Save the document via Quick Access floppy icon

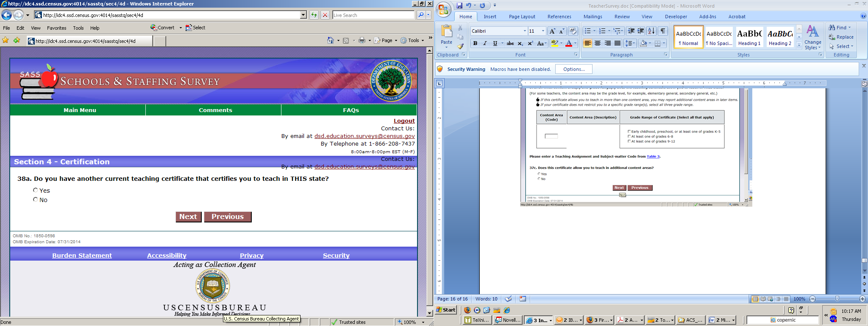[459, 6]
